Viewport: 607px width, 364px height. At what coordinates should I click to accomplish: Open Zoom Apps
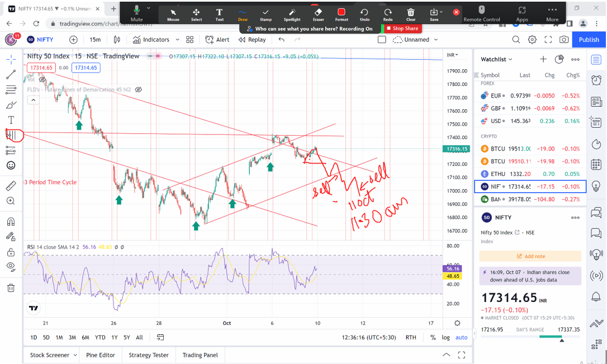(x=522, y=14)
